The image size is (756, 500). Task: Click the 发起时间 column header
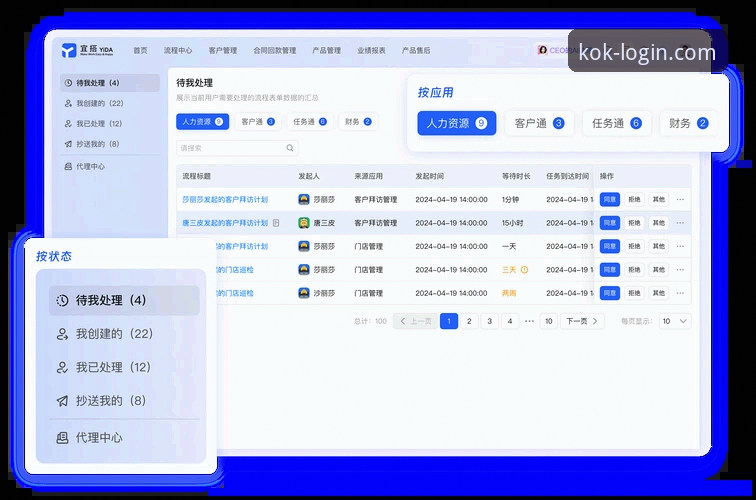(430, 176)
